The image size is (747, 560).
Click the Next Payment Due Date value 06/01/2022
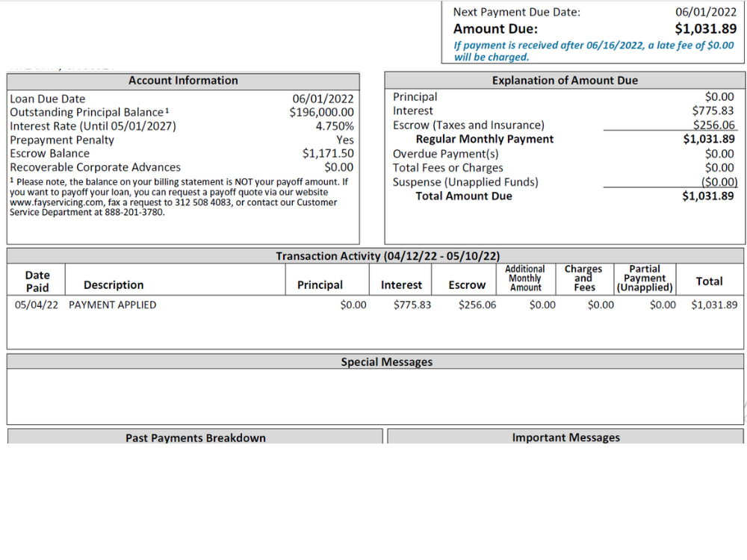coord(706,12)
